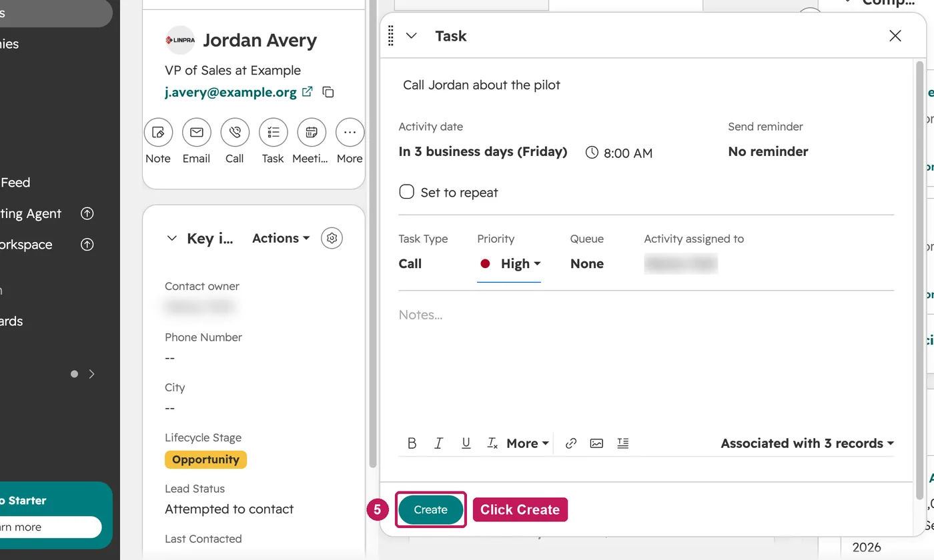Insert an image using the image icon

pyautogui.click(x=596, y=443)
